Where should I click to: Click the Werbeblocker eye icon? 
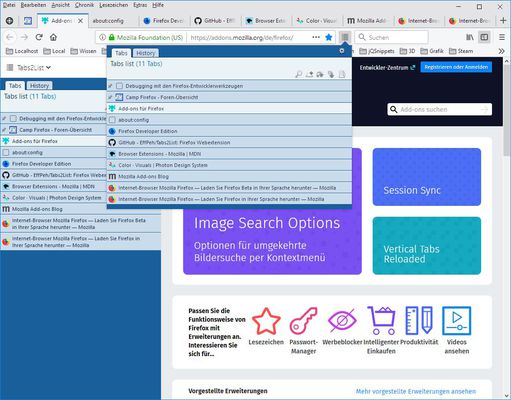coord(342,321)
